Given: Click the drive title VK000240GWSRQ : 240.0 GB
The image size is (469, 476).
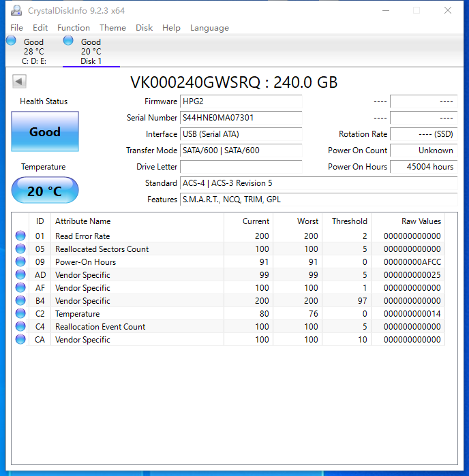Looking at the screenshot, I should click(234, 82).
